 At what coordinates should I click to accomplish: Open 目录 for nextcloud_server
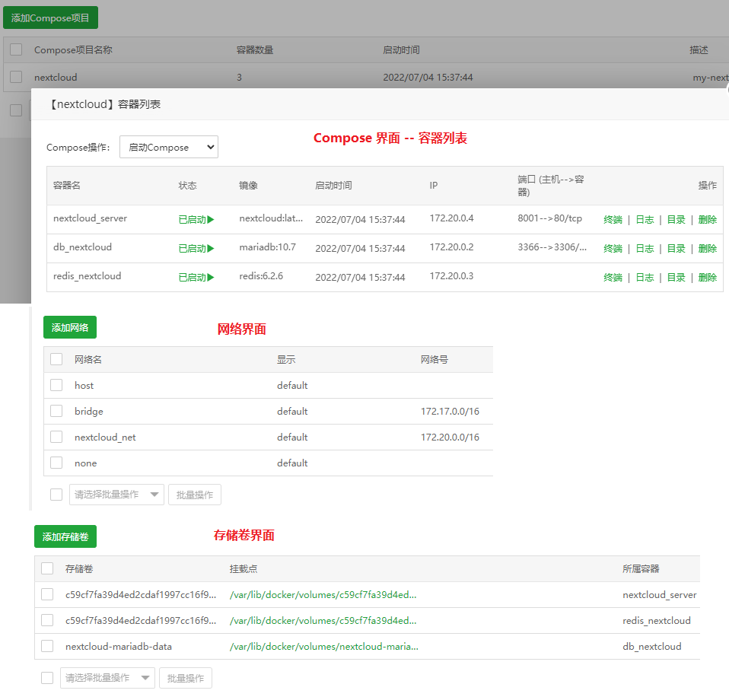[676, 219]
